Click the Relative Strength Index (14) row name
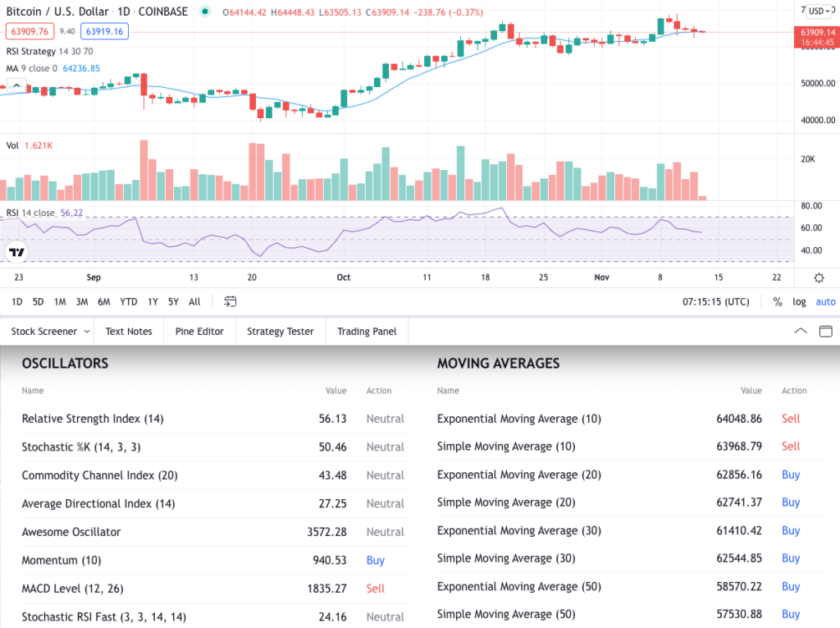 [93, 419]
